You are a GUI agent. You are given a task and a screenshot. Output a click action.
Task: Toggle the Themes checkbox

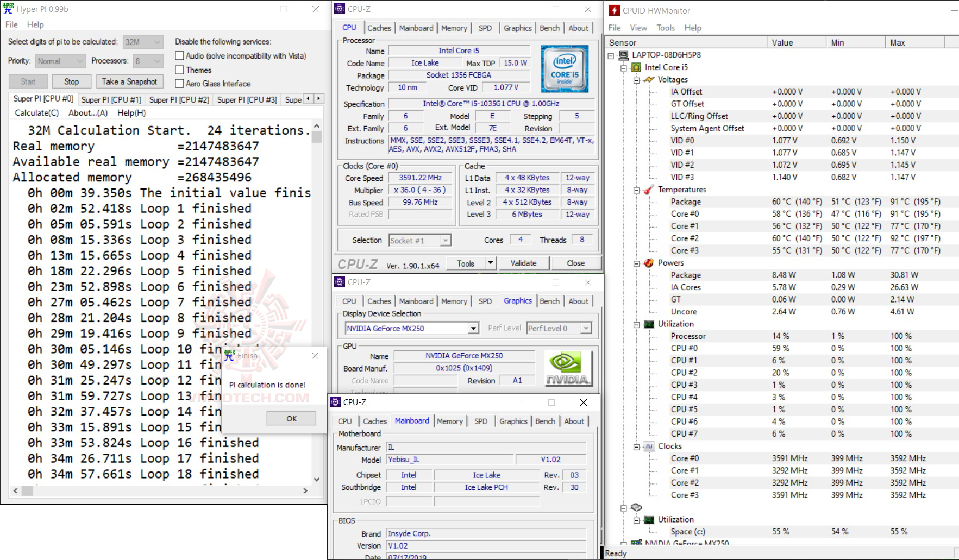coord(180,70)
